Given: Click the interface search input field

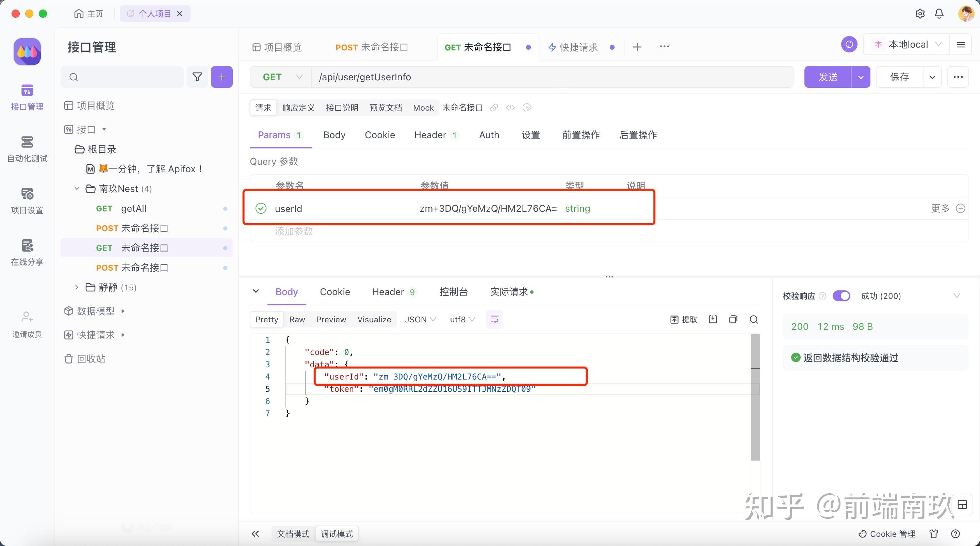Looking at the screenshot, I should coord(122,77).
